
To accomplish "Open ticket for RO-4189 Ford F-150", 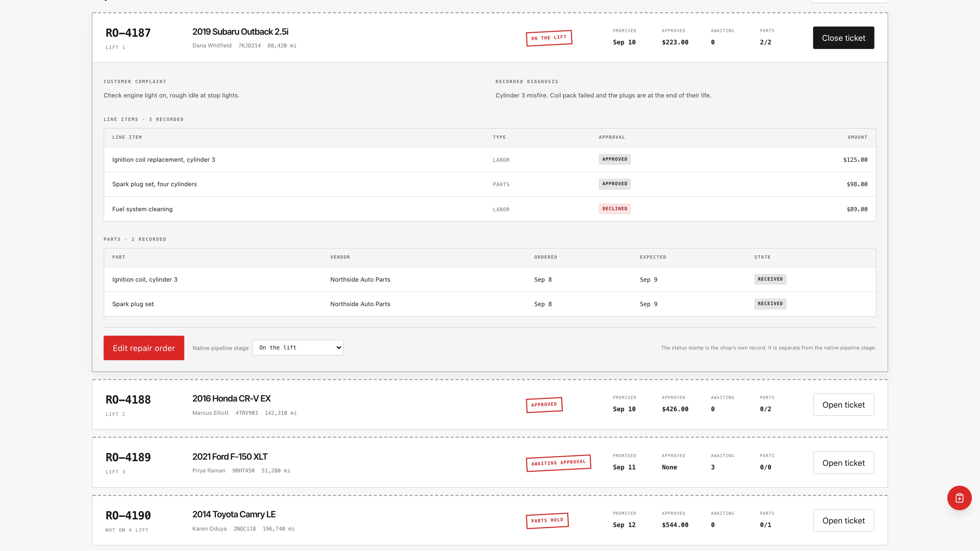I will pos(843,463).
